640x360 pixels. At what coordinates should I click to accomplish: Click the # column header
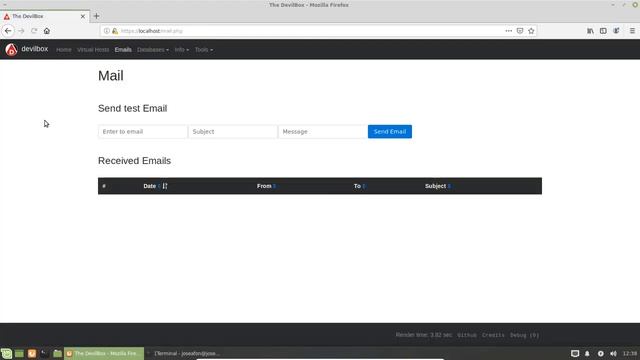[x=104, y=186]
